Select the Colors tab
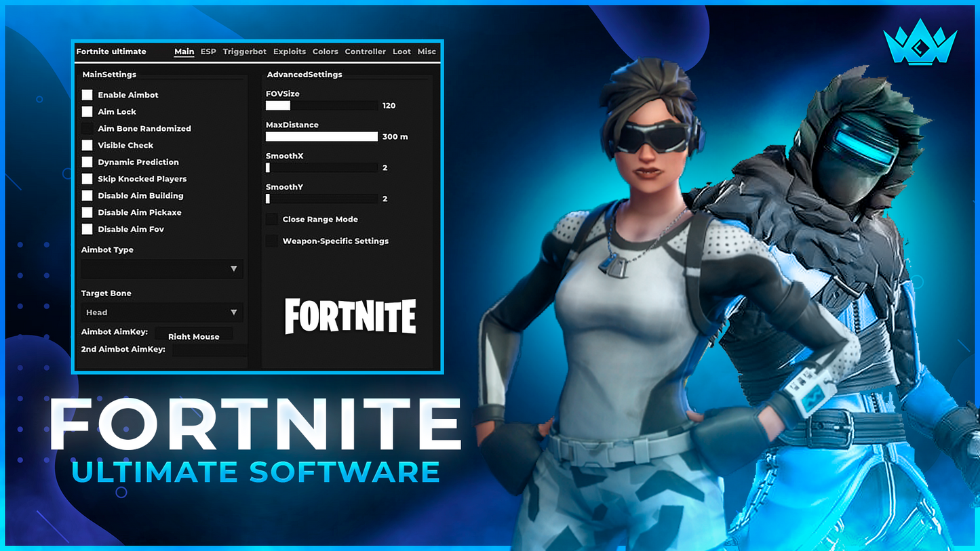Viewport: 980px width, 551px height. click(x=325, y=52)
